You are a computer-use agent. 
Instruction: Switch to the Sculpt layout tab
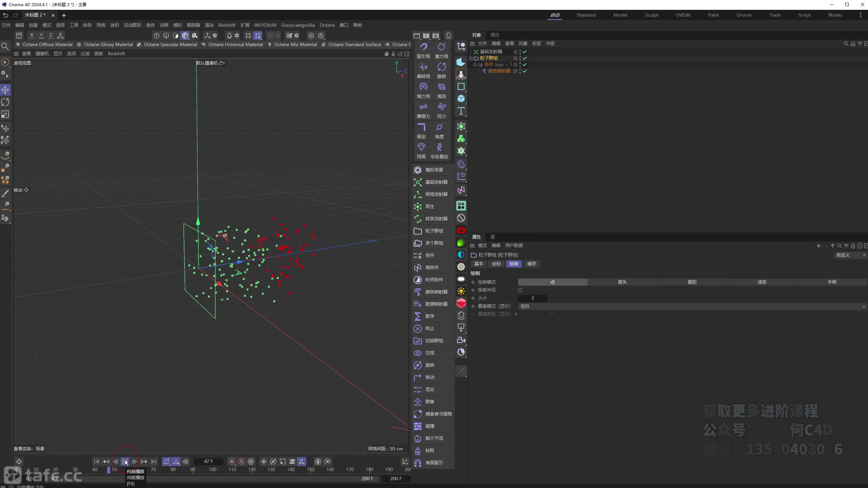[651, 15]
